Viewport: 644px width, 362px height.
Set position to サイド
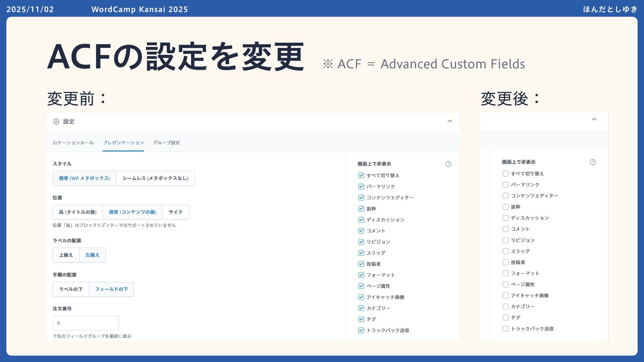tap(175, 212)
